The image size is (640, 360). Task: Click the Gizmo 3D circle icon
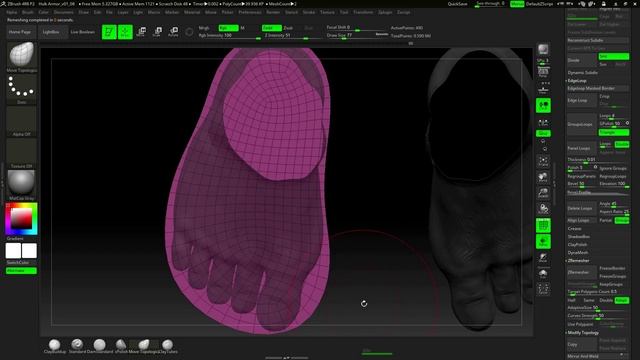[189, 32]
